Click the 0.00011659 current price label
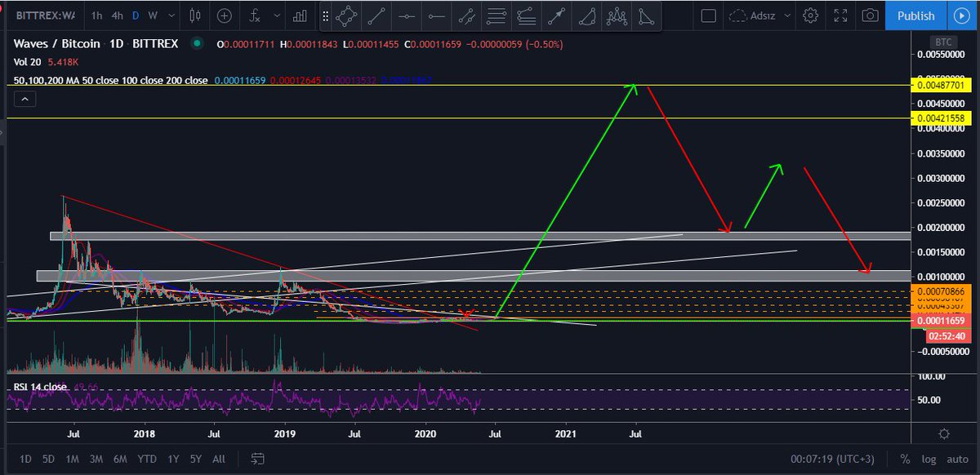The image size is (980, 475). coord(940,322)
